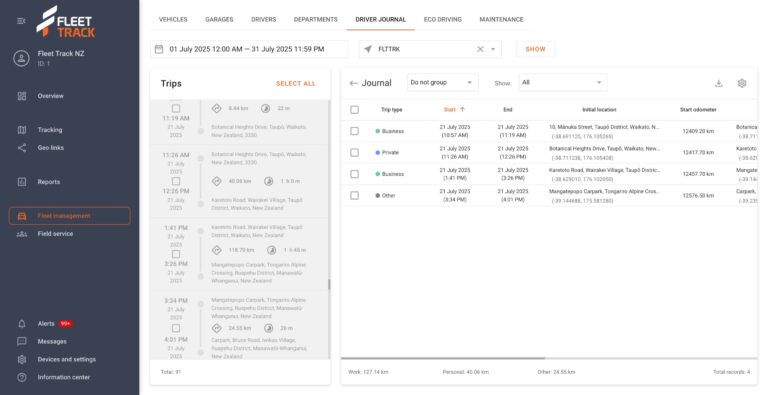
Task: Click the 99+ alerts badge
Action: (65, 324)
